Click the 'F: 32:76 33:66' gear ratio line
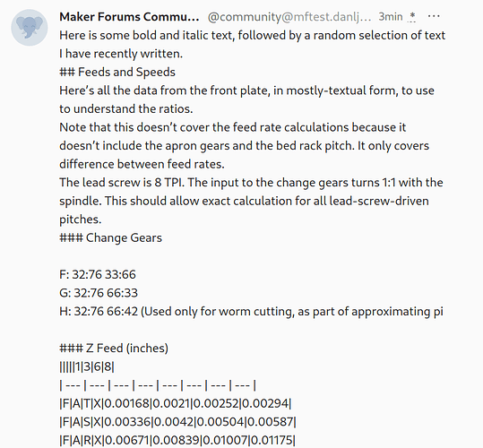 (x=98, y=274)
